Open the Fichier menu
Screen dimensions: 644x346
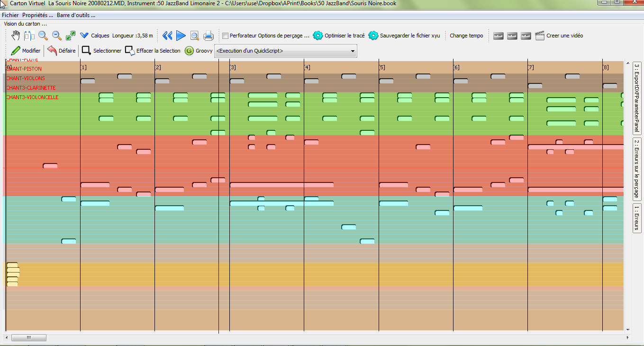coord(10,15)
